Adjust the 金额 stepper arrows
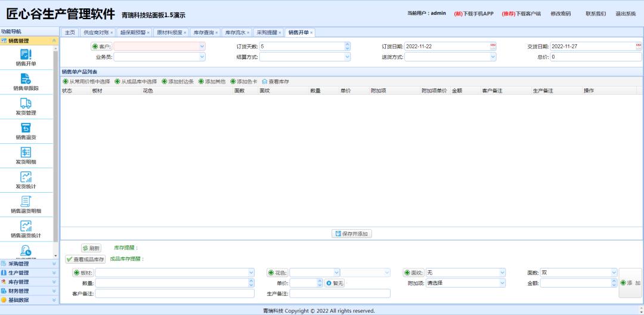The height and width of the screenshot is (315, 644). pos(614,283)
